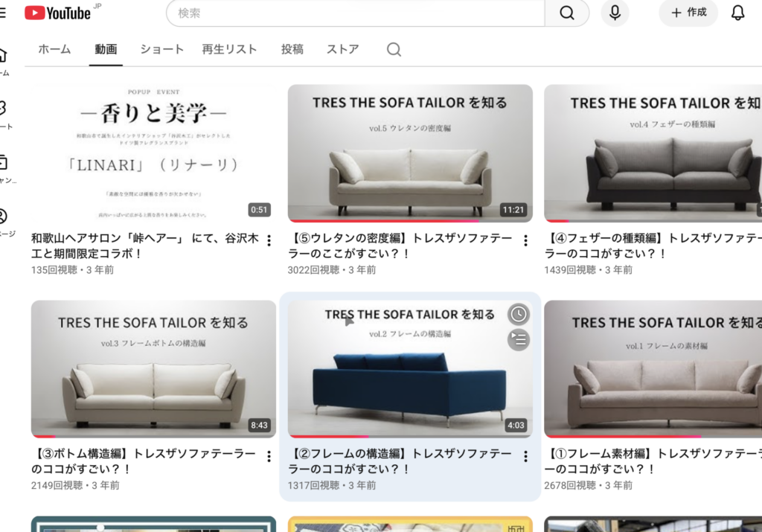Open options for 和歌山ヘアサロン video
Image resolution: width=762 pixels, height=532 pixels.
pyautogui.click(x=269, y=240)
